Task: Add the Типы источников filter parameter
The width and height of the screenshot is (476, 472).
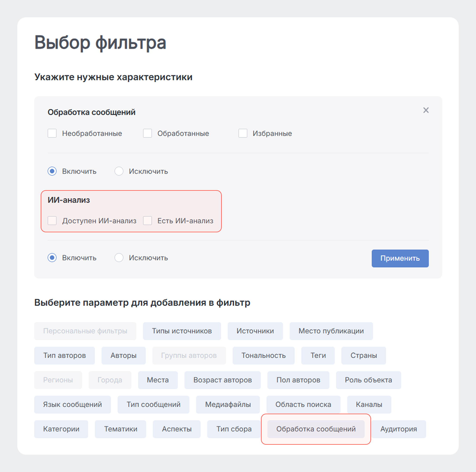Action: pyautogui.click(x=182, y=331)
